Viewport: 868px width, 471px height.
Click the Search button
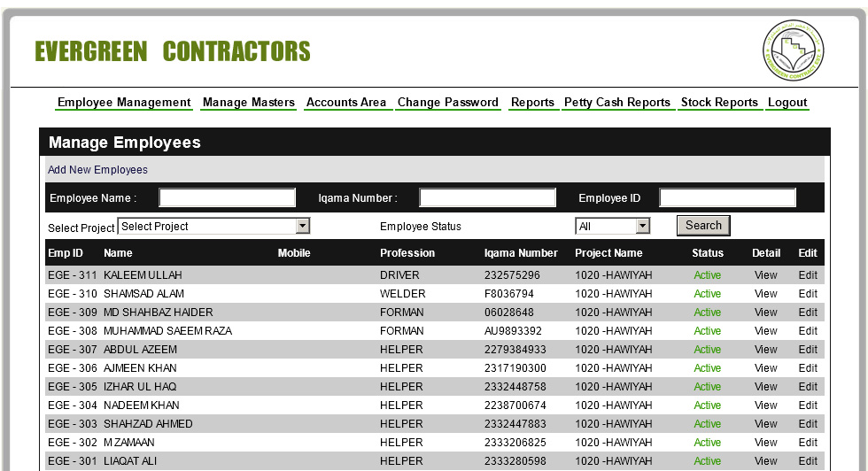point(703,225)
